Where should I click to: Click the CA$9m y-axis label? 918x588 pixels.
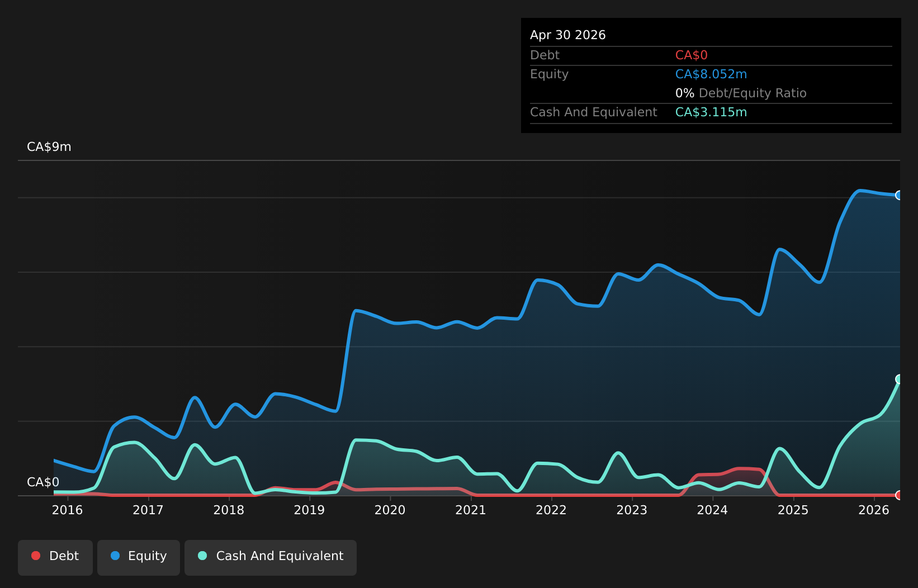49,147
